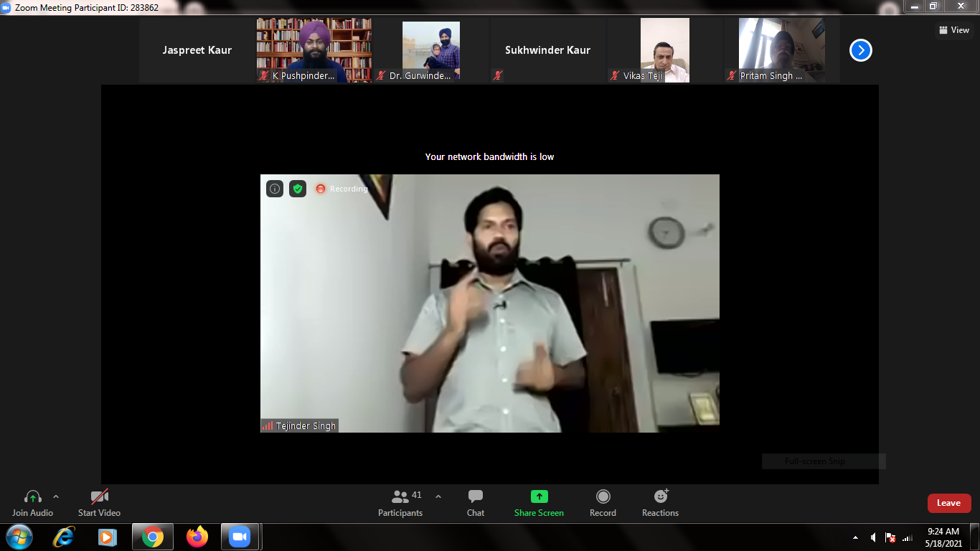The height and width of the screenshot is (551, 980).
Task: Open the Reactions menu
Action: (x=660, y=502)
